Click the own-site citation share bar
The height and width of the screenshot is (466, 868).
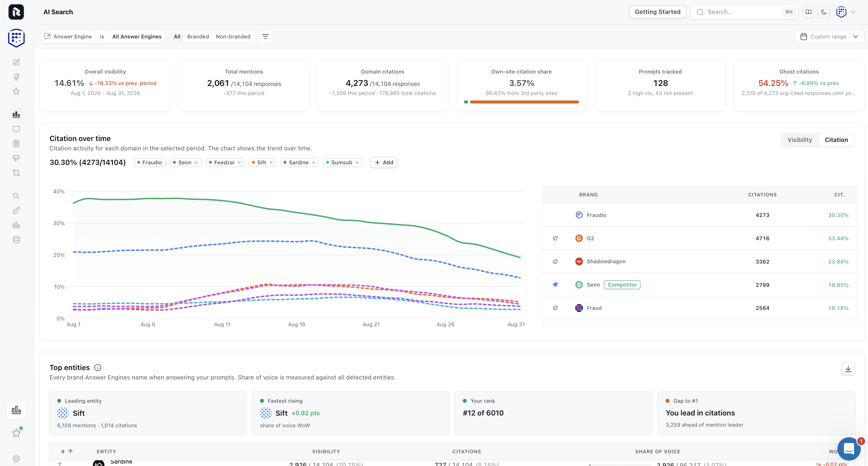coord(521,102)
